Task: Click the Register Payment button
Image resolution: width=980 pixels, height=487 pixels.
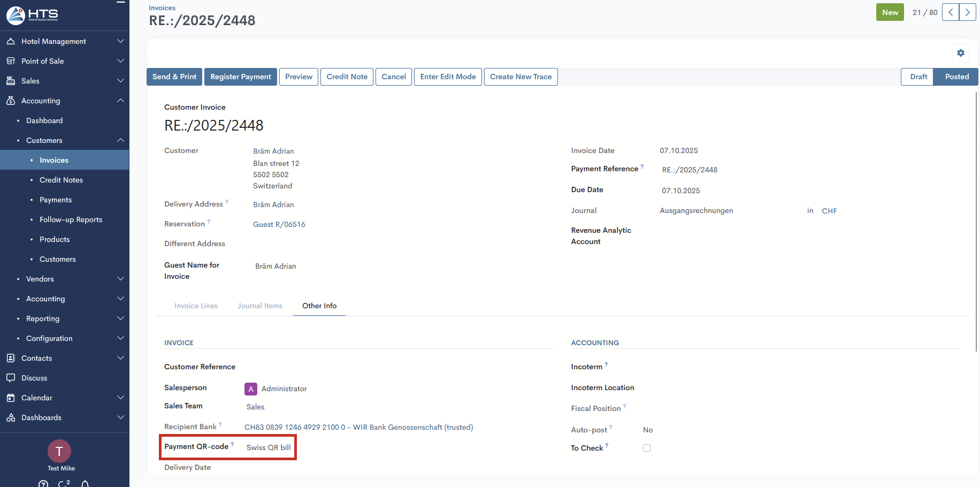Action: [x=241, y=77]
